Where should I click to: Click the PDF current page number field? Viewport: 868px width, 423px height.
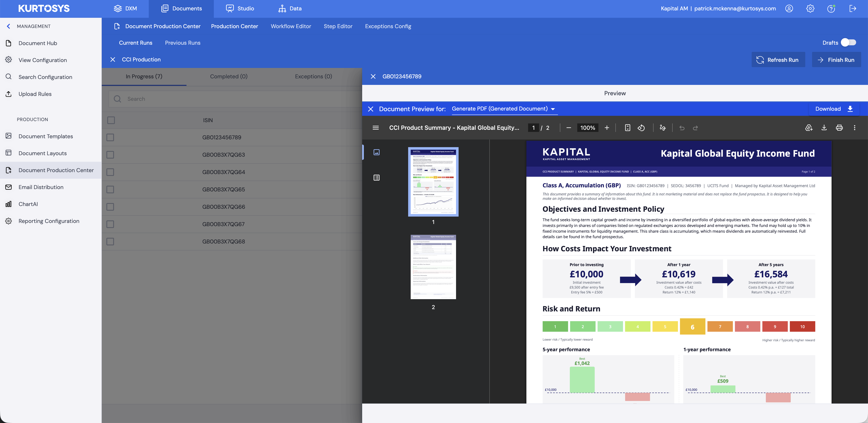tap(533, 128)
